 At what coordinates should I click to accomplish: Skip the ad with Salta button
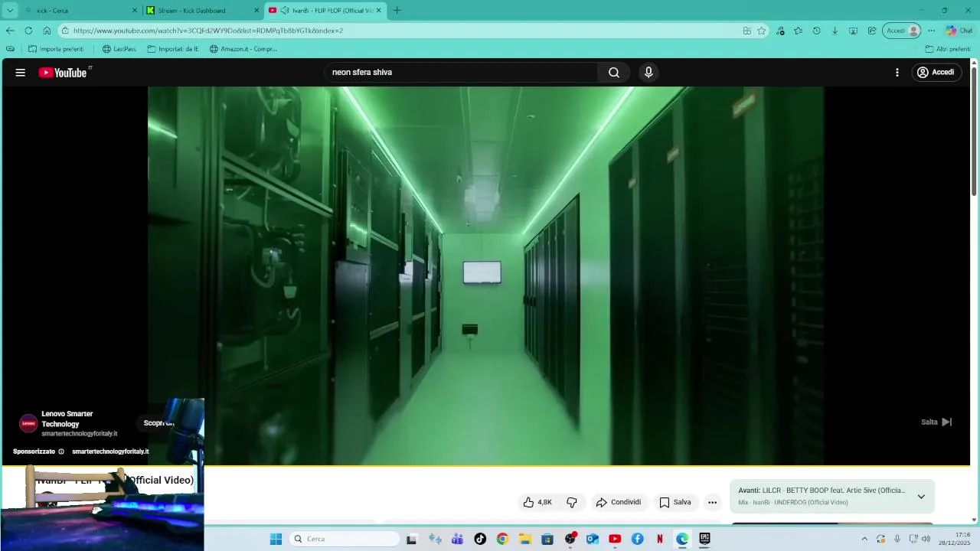click(x=936, y=422)
